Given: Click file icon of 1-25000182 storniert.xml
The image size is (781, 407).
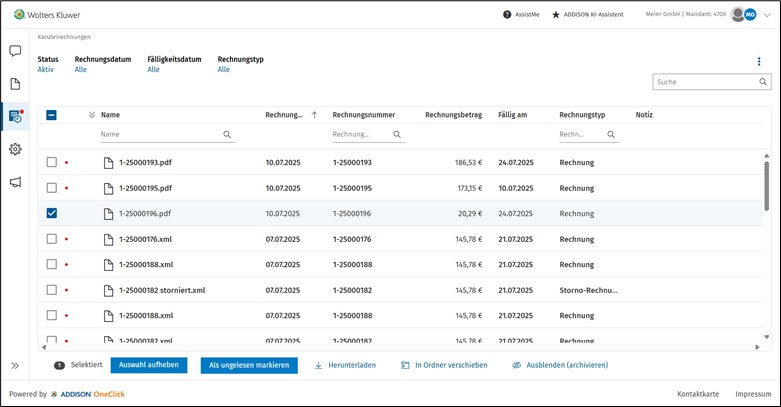Looking at the screenshot, I should point(108,290).
